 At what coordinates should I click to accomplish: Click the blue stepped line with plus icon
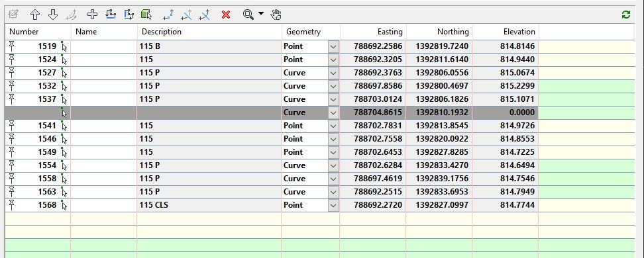[168, 15]
